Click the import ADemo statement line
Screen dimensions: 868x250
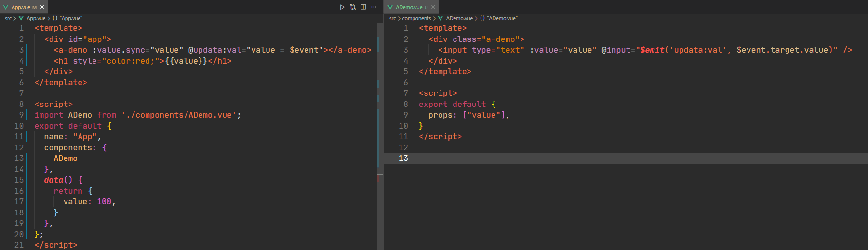[x=138, y=115]
